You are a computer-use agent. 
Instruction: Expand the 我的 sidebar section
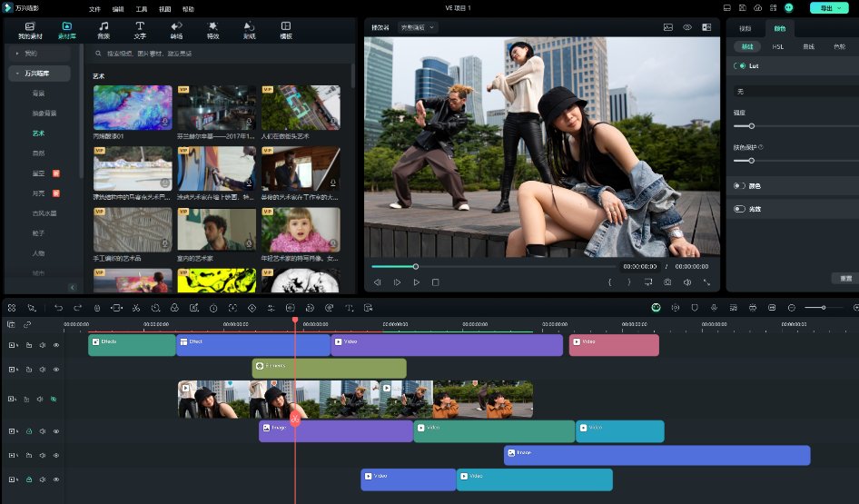(x=39, y=54)
